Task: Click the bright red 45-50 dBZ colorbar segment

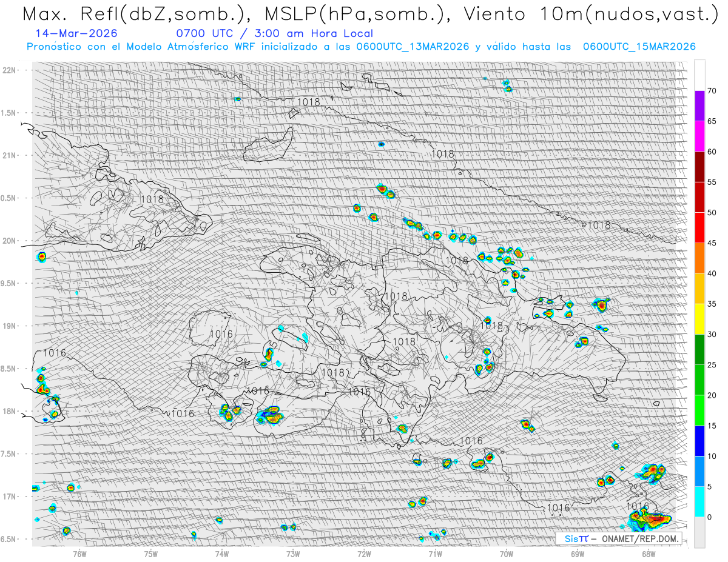Action: tap(699, 228)
